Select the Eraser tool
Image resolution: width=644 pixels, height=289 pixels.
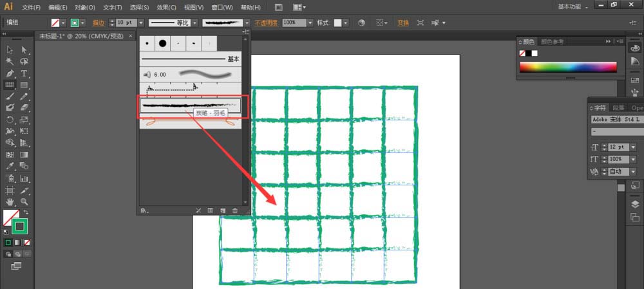click(24, 108)
